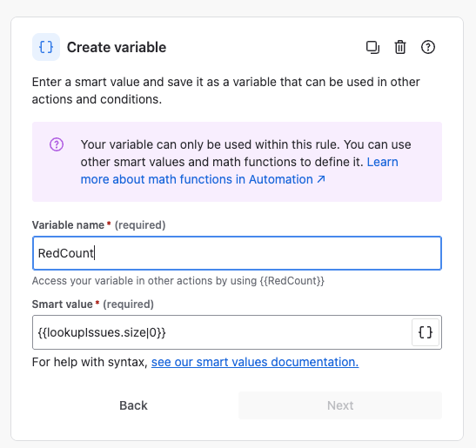Viewport: 476px width, 448px height.
Task: Focus the Variable name field containing RedCount
Action: (237, 253)
